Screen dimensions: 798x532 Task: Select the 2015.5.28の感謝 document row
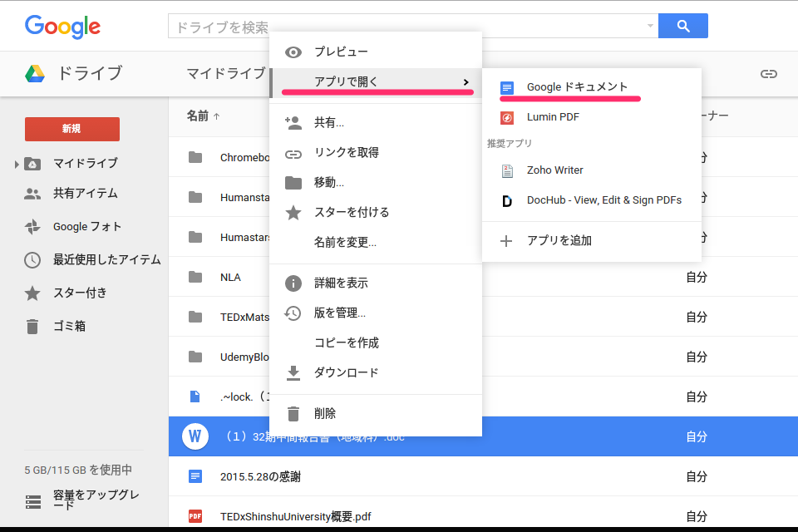click(483, 476)
